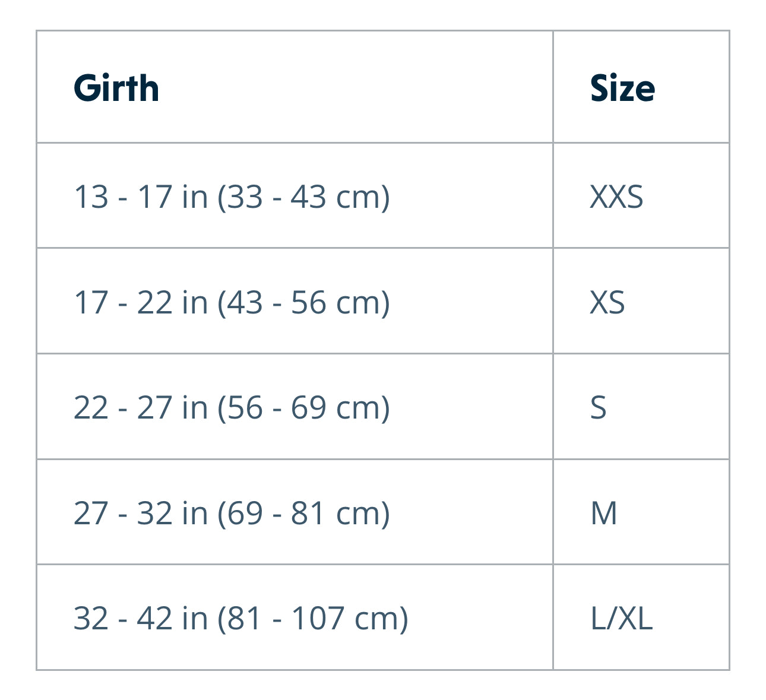Image resolution: width=766 pixels, height=700 pixels.
Task: Click 43 cm in the XXS row
Action: [308, 197]
